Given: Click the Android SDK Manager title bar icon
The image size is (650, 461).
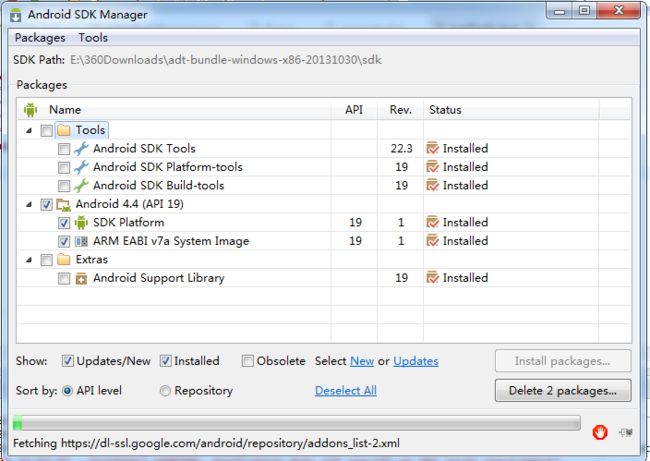Looking at the screenshot, I should (x=16, y=15).
